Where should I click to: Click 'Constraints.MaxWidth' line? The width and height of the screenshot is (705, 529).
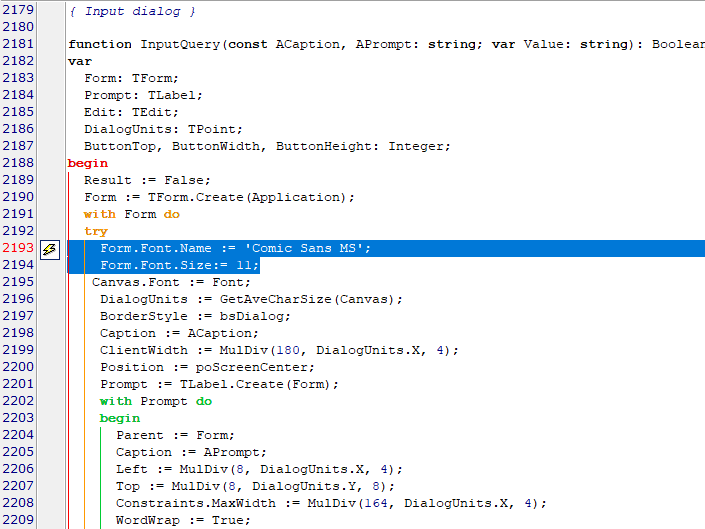click(331, 503)
